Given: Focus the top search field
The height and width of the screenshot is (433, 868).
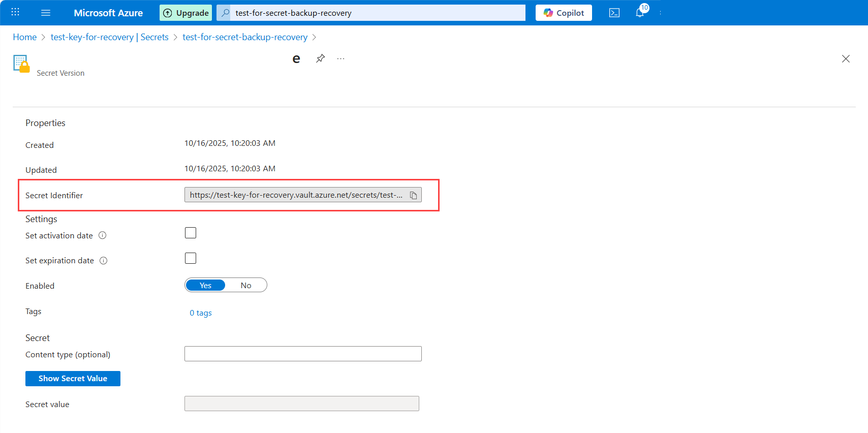Looking at the screenshot, I should [x=378, y=13].
